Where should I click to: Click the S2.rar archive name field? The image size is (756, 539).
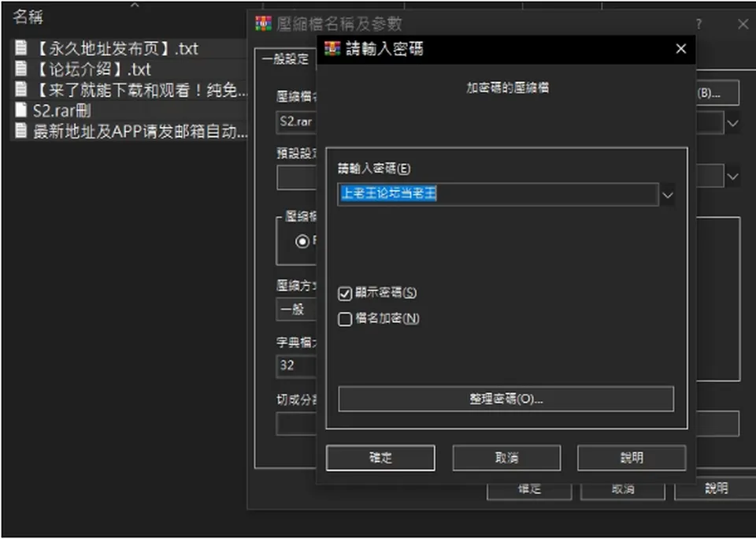tap(297, 123)
